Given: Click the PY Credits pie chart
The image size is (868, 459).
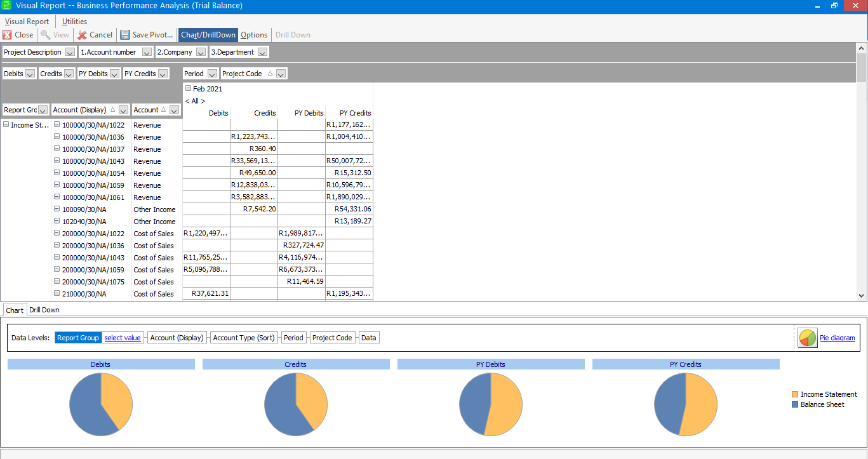Looking at the screenshot, I should coord(686,404).
